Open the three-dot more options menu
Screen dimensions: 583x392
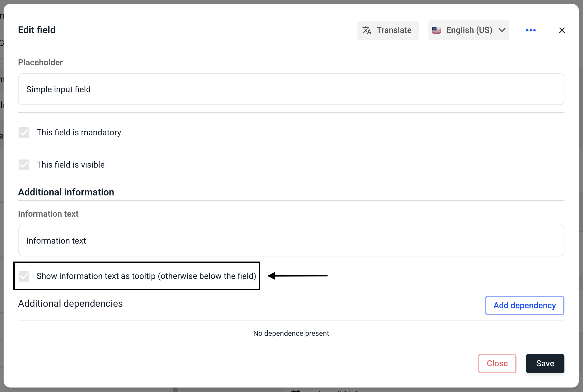[x=531, y=30]
